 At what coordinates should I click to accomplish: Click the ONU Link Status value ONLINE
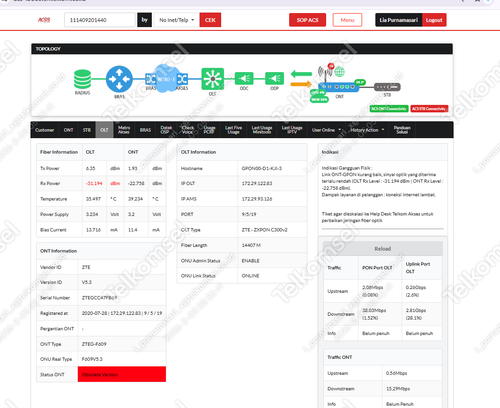coord(250,276)
